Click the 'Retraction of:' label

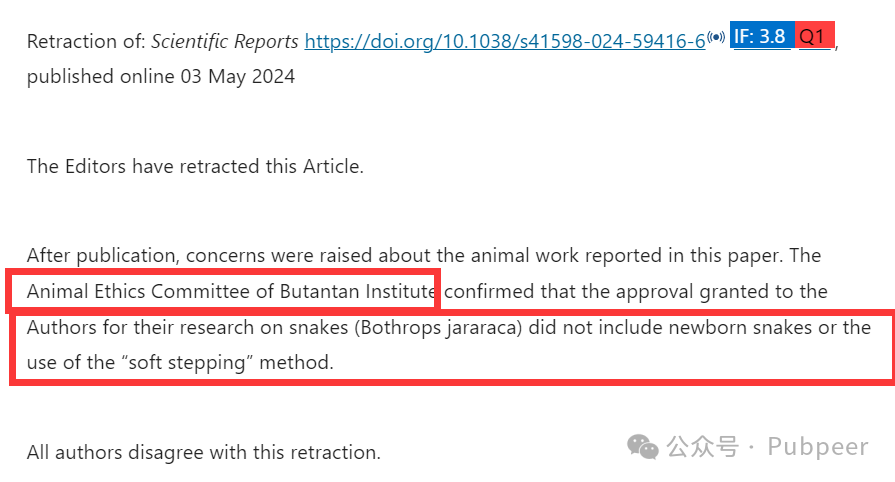click(86, 41)
